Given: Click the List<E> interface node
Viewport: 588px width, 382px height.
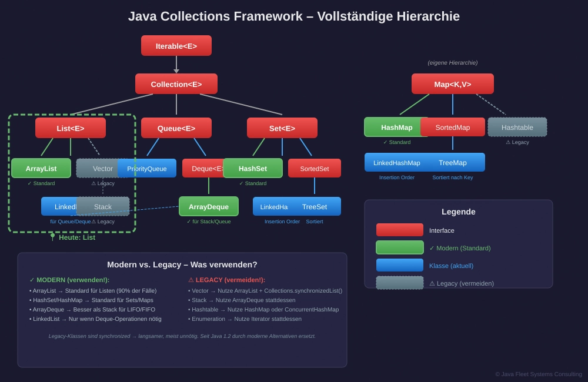Looking at the screenshot, I should [x=71, y=128].
